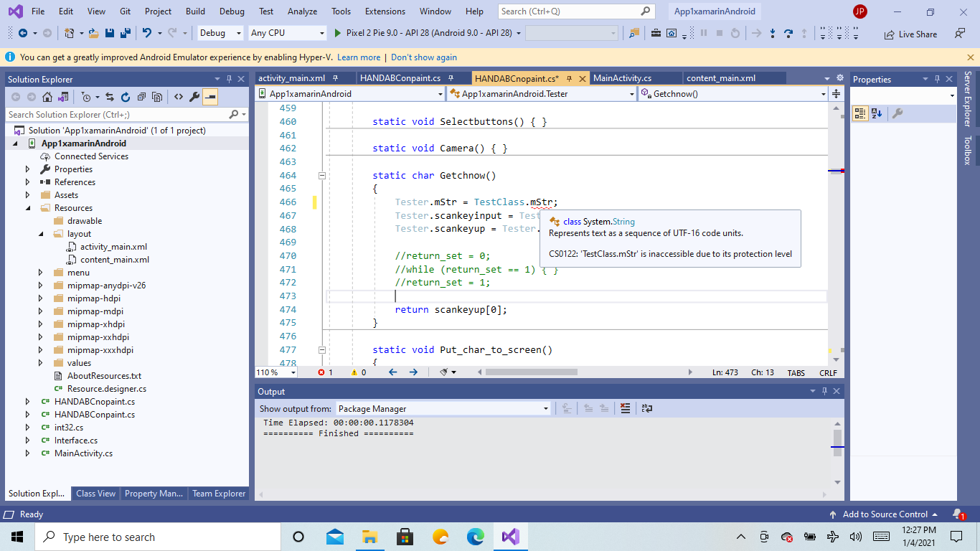The image size is (980, 551).
Task: Toggle Auto Hide pin on Solution Explorer
Action: click(x=230, y=79)
